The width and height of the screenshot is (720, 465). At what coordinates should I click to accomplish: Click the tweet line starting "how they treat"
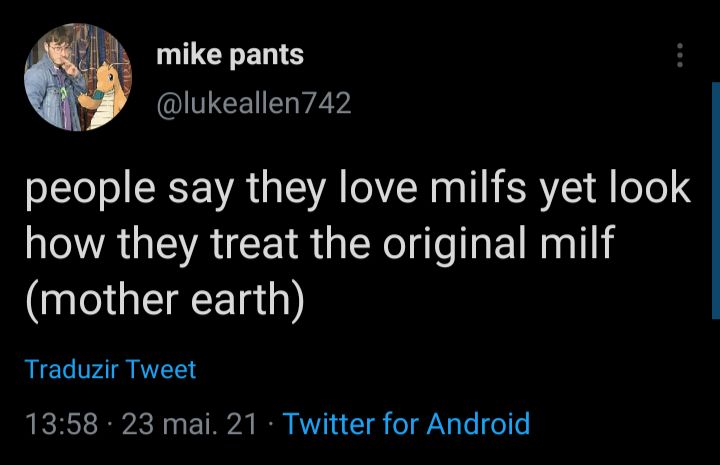click(318, 243)
